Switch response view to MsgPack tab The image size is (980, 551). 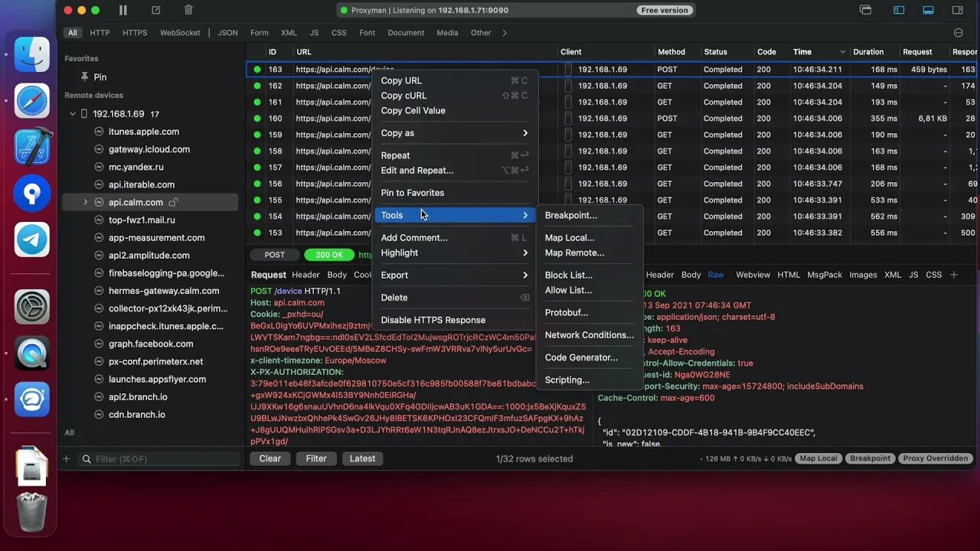click(x=825, y=275)
